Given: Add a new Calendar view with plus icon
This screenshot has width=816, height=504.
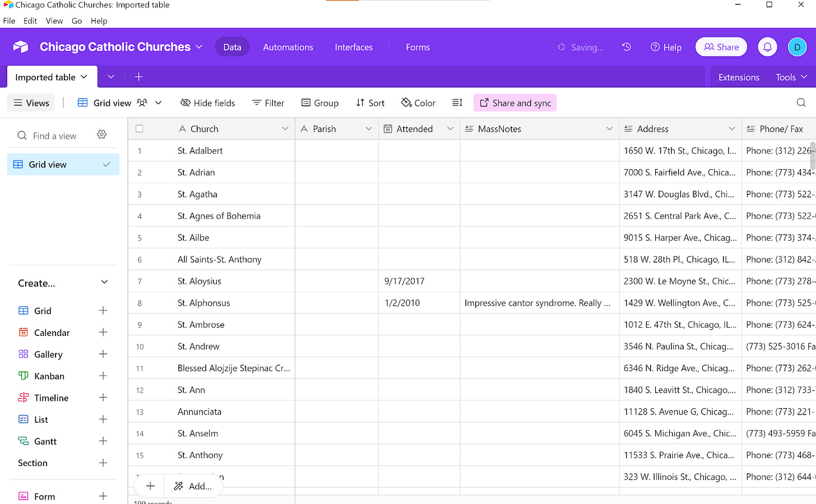Looking at the screenshot, I should [x=103, y=333].
